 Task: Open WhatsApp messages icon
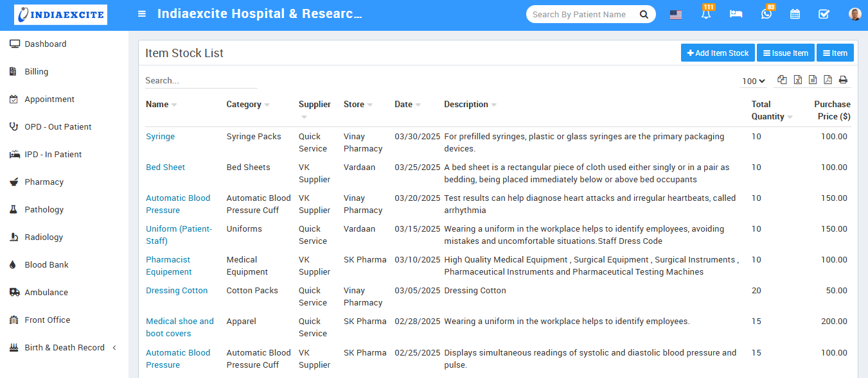pyautogui.click(x=766, y=14)
